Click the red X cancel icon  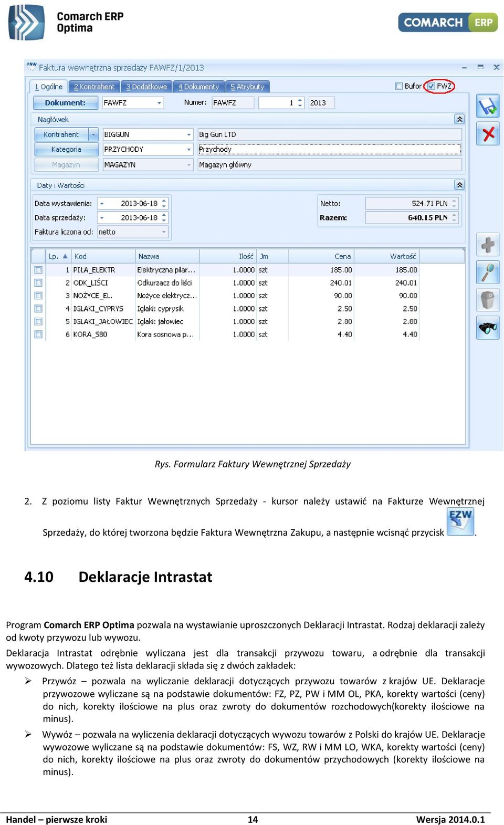488,133
